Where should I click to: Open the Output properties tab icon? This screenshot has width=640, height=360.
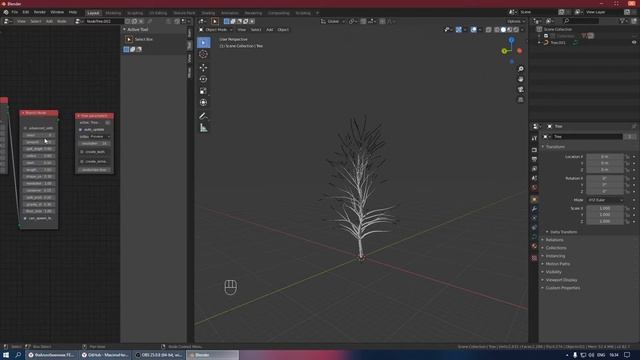(x=534, y=160)
